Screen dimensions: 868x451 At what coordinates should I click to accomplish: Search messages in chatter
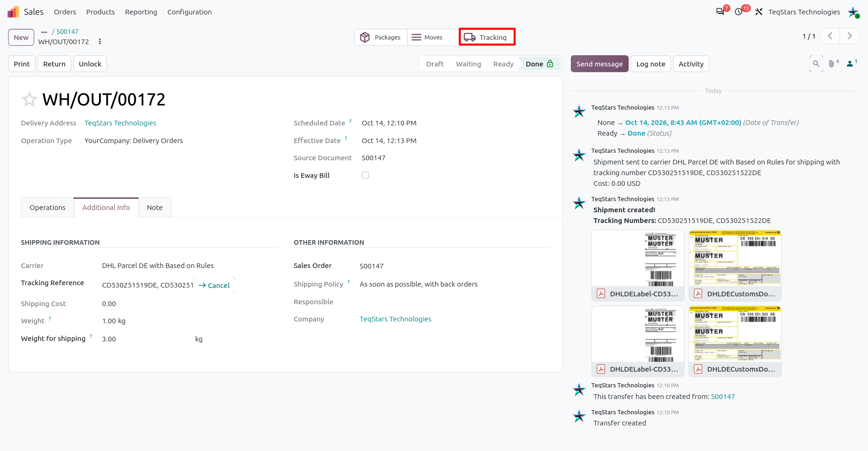(x=816, y=64)
